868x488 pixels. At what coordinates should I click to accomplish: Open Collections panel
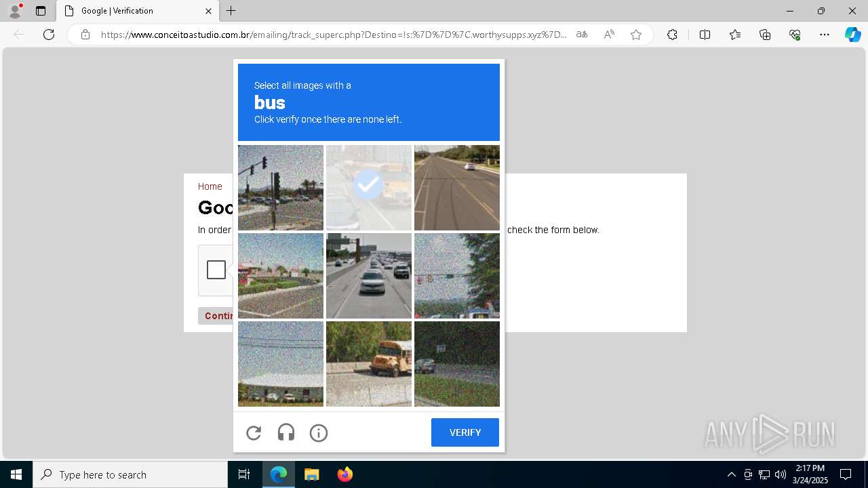[x=765, y=35]
